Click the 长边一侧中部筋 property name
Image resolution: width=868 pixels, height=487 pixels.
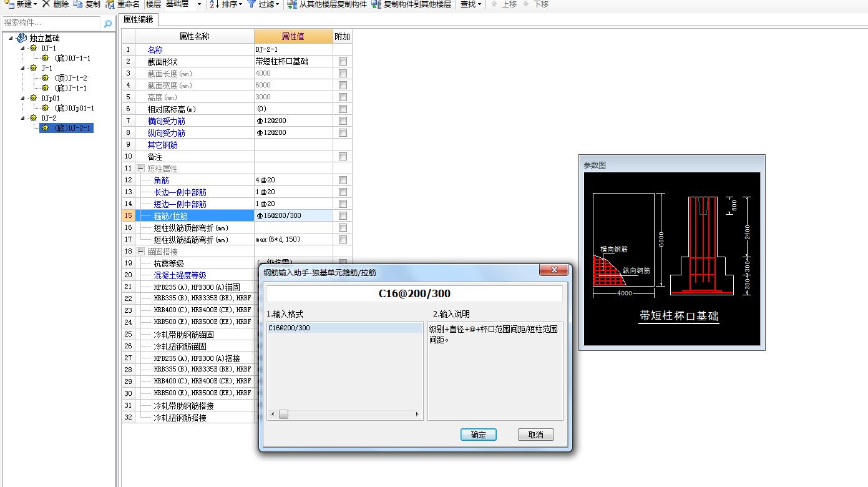[180, 192]
